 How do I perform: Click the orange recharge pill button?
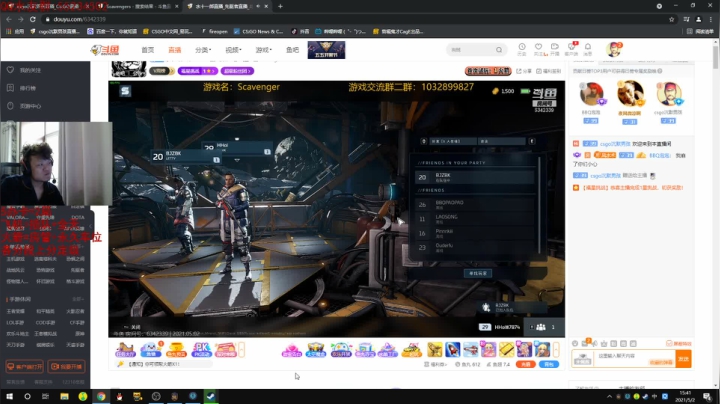(525, 364)
